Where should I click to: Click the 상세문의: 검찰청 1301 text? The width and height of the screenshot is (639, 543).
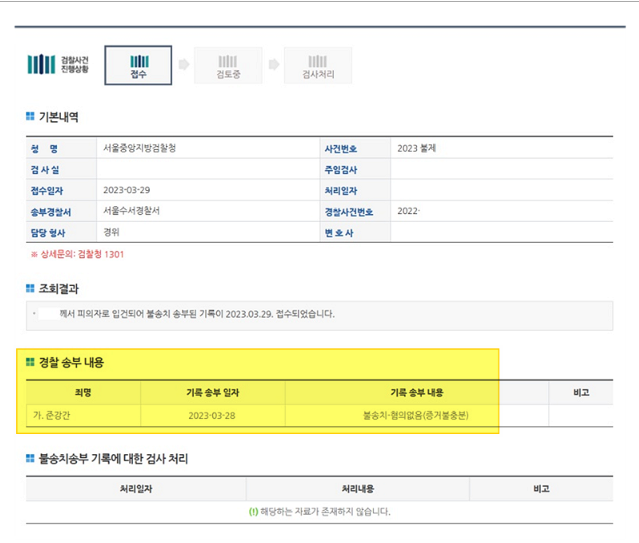[77, 254]
